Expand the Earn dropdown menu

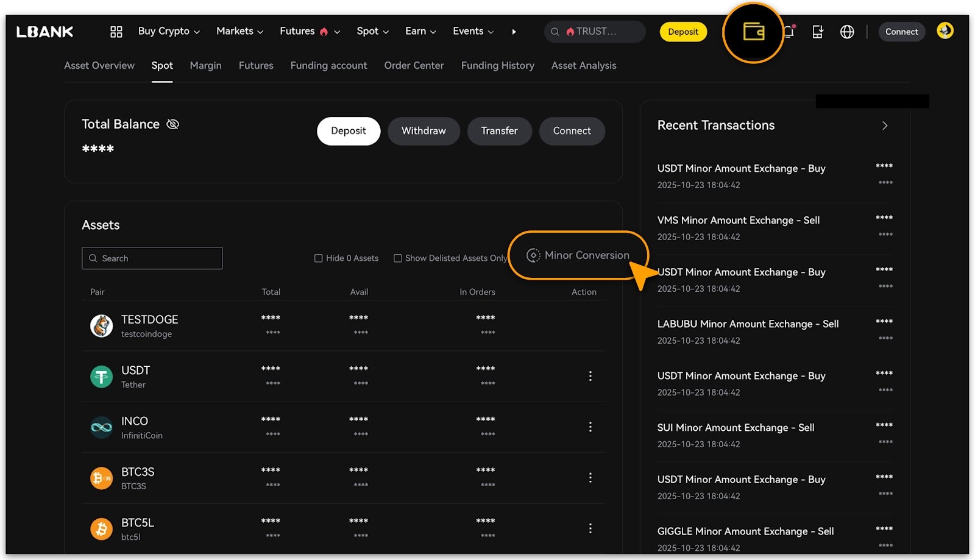tap(420, 31)
